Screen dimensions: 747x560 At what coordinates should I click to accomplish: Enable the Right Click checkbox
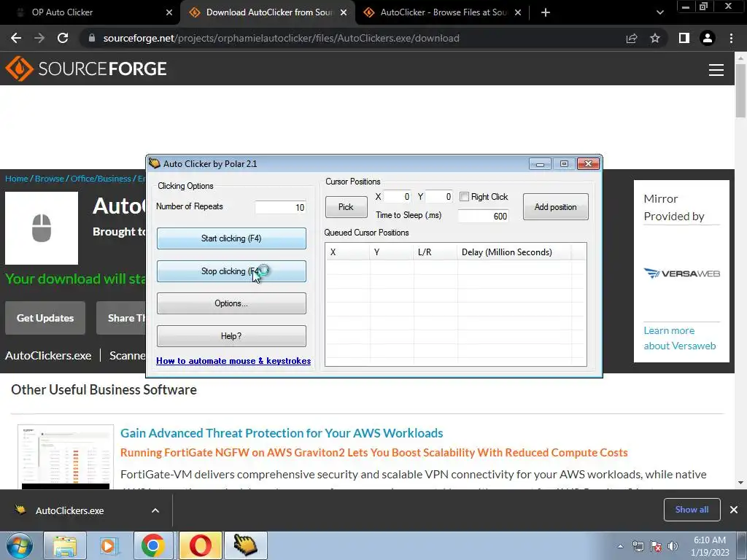464,197
